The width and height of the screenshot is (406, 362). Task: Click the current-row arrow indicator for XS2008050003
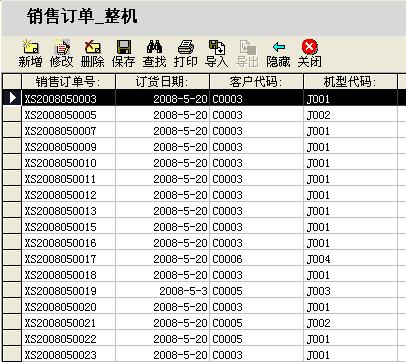[x=12, y=98]
